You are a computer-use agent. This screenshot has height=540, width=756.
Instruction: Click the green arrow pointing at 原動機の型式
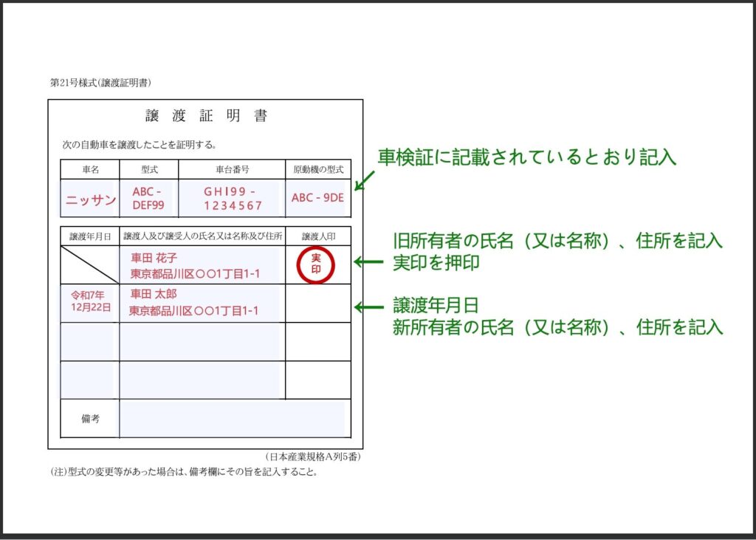[365, 180]
